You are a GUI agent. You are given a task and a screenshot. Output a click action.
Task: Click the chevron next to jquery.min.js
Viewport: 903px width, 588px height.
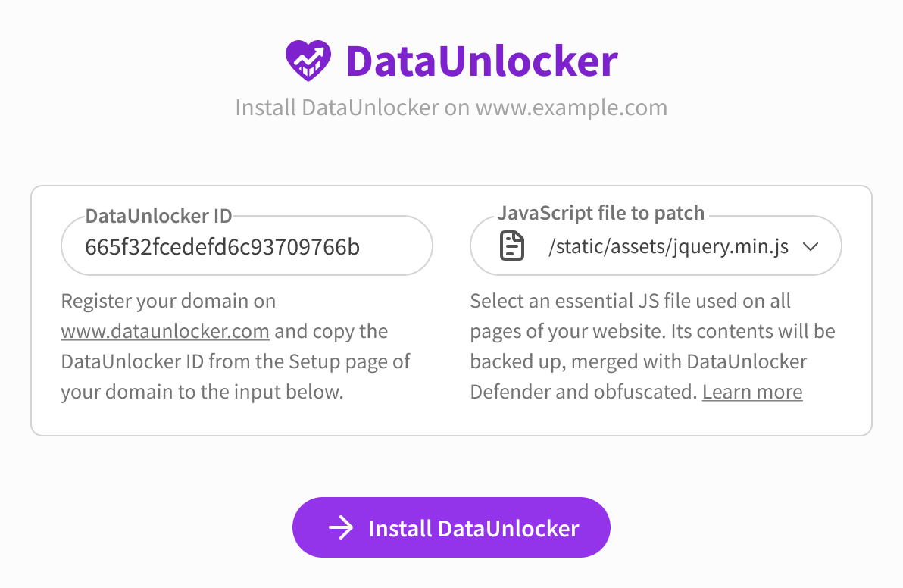811,246
